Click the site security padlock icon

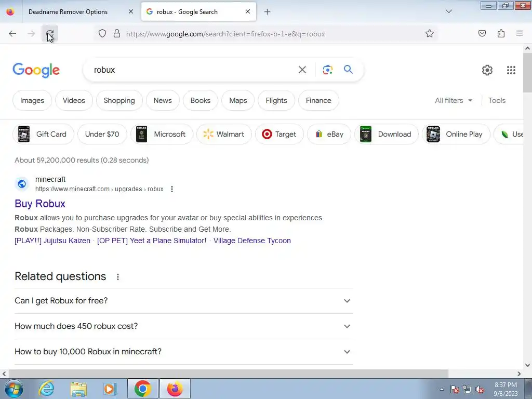click(x=117, y=33)
